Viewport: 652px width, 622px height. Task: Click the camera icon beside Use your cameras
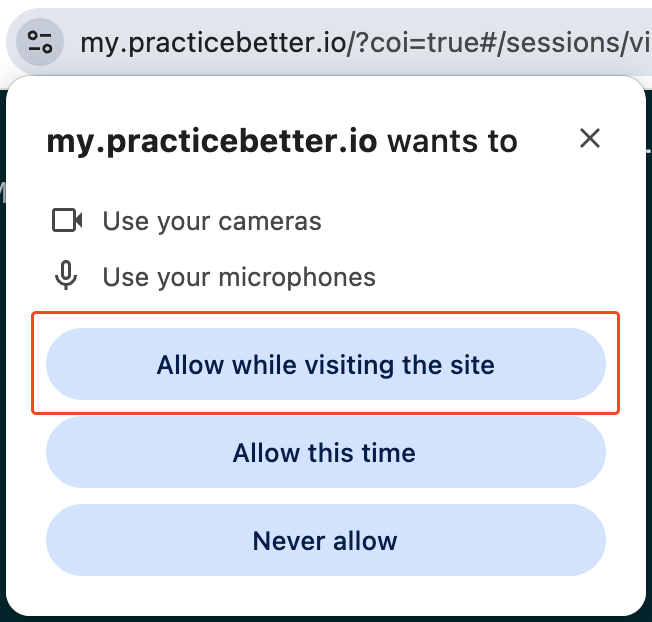point(67,220)
